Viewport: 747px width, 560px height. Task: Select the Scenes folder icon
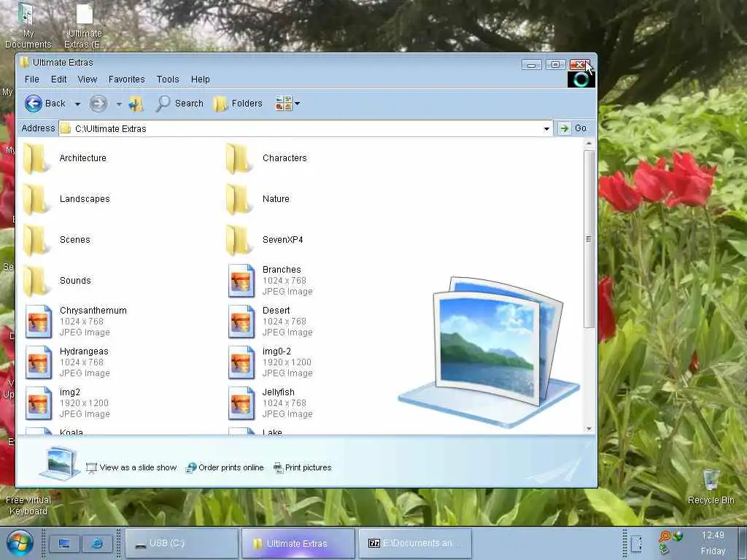tap(36, 241)
